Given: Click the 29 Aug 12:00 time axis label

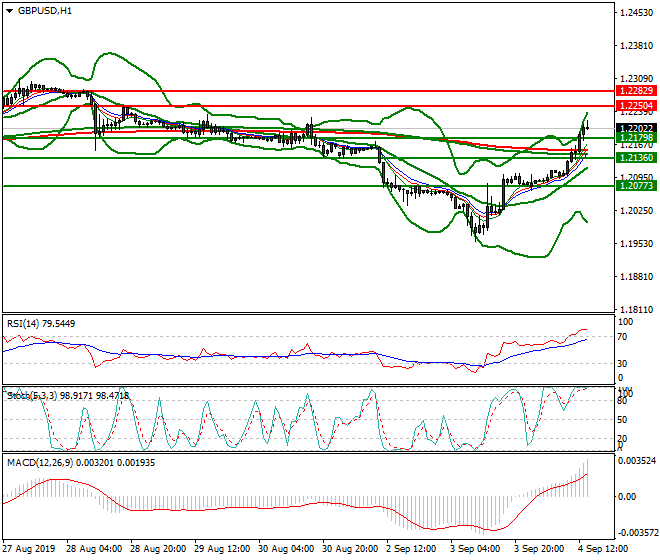Looking at the screenshot, I should point(222,549).
